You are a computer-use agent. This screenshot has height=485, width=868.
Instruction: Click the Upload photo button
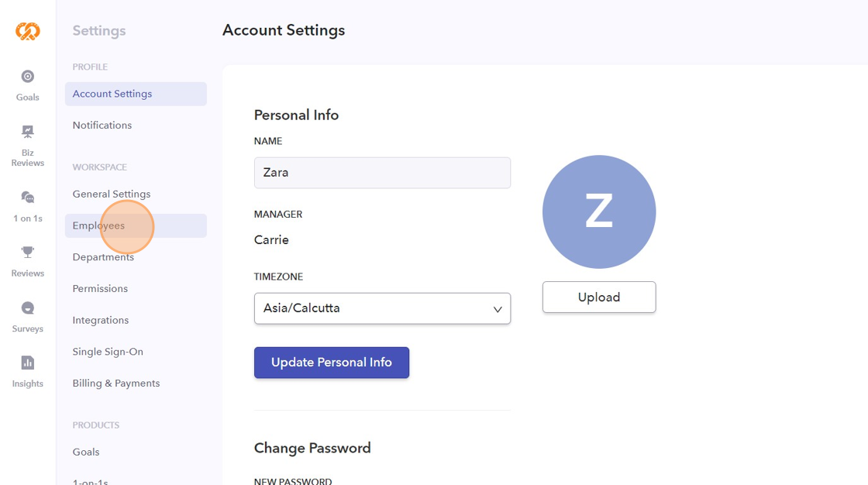pyautogui.click(x=599, y=298)
